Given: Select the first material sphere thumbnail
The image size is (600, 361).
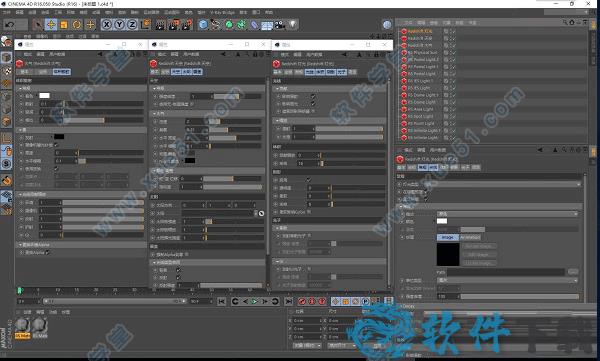Looking at the screenshot, I should pyautogui.click(x=23, y=326).
